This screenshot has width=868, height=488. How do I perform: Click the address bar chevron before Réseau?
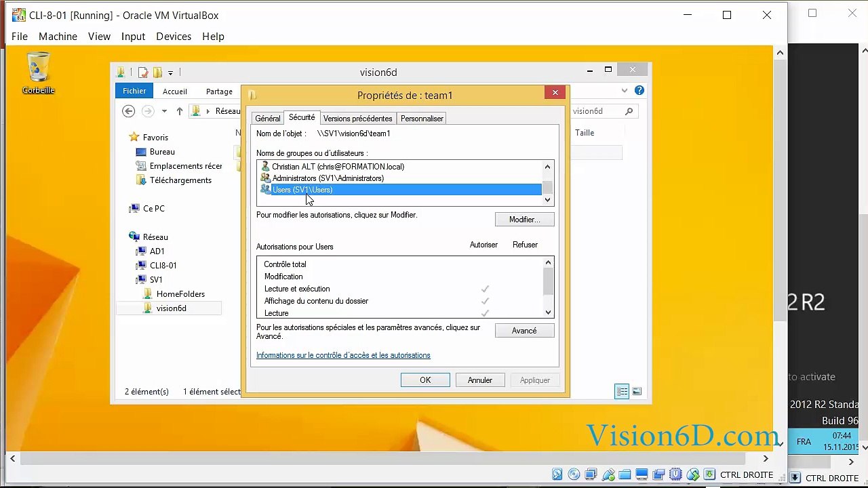click(x=210, y=111)
